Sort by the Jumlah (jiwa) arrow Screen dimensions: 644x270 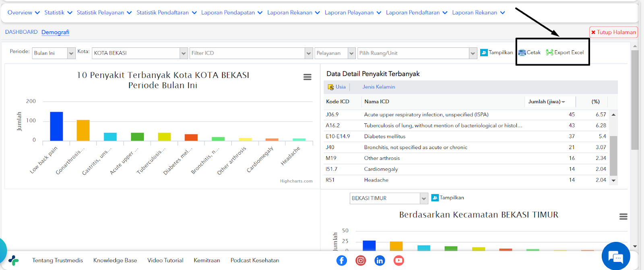pos(563,102)
